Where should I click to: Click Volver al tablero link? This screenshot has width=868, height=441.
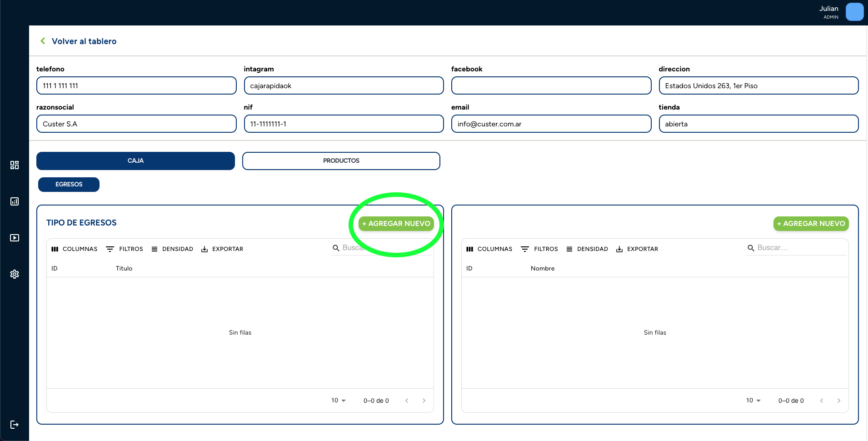click(x=85, y=41)
